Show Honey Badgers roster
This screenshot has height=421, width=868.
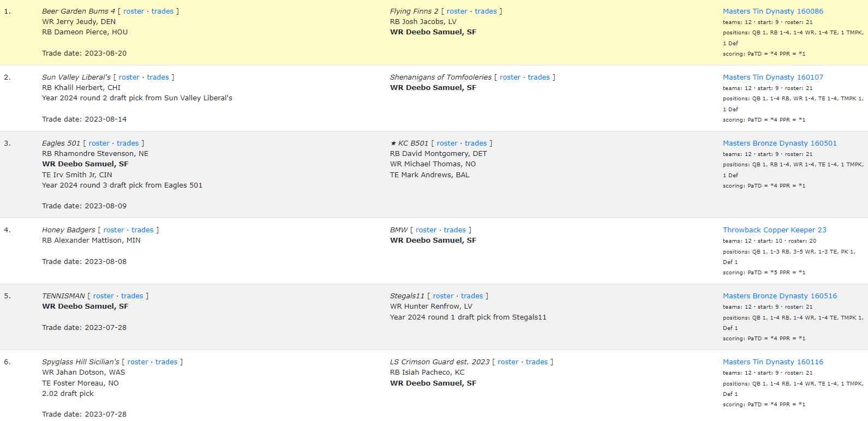coord(114,230)
